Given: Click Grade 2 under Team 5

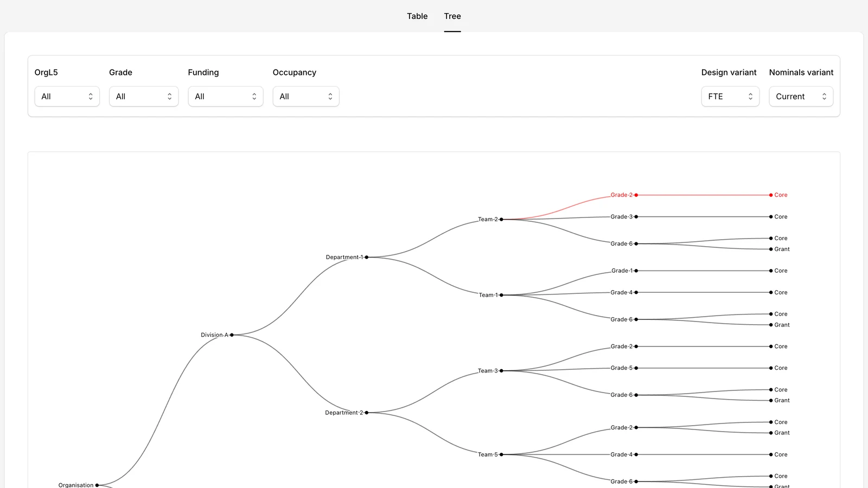Looking at the screenshot, I should point(636,428).
